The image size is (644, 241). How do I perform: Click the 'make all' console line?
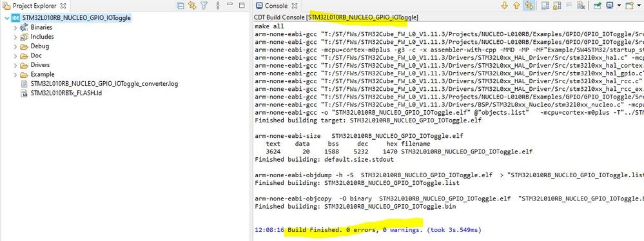click(x=269, y=26)
